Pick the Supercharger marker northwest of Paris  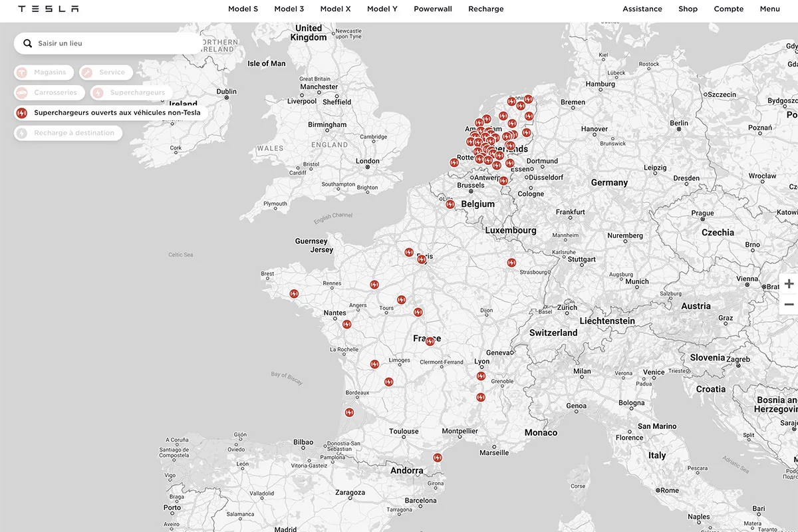[x=409, y=253]
